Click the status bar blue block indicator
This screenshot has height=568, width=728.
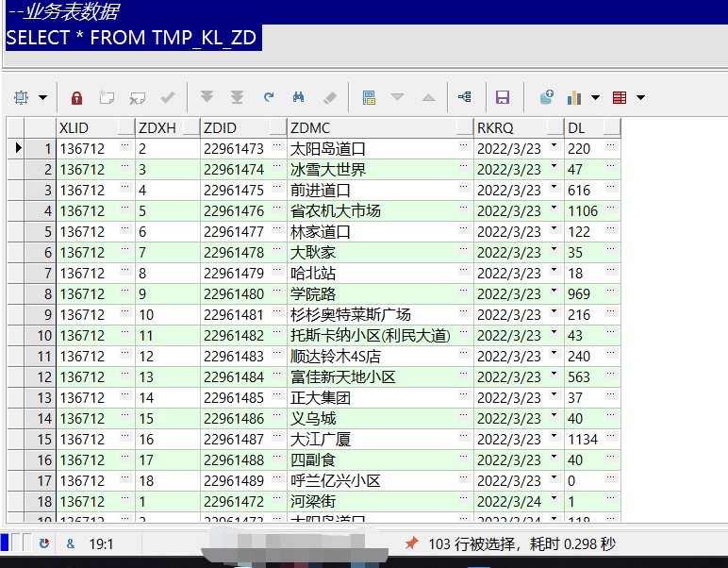coord(5,542)
